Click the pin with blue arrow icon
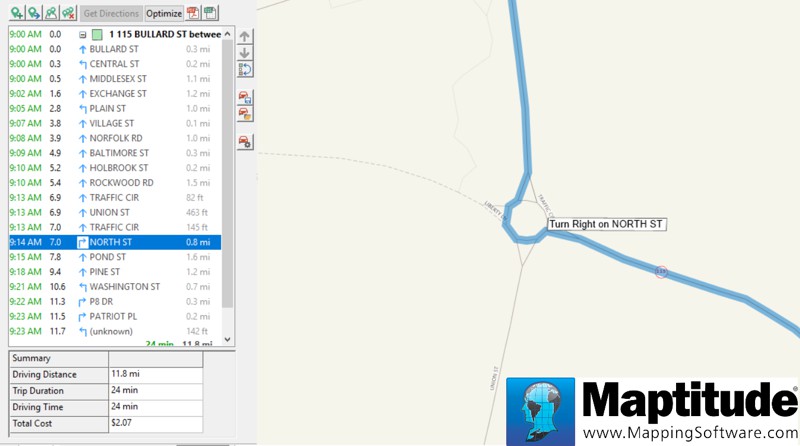 pos(34,13)
